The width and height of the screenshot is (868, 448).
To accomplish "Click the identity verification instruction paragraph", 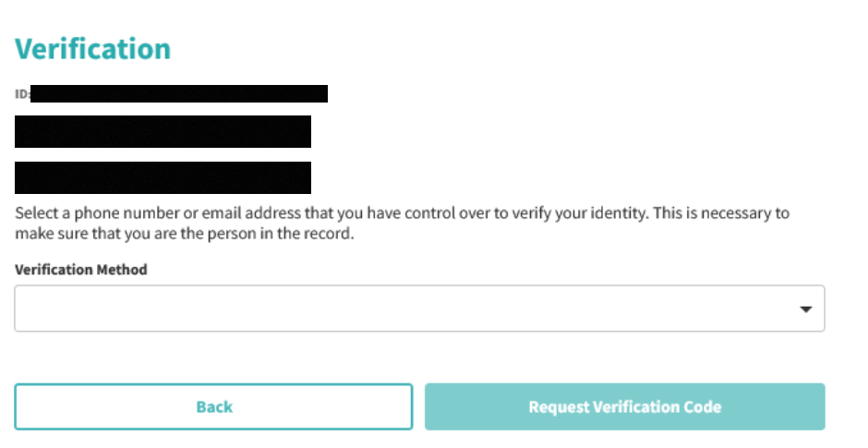I will click(x=402, y=223).
